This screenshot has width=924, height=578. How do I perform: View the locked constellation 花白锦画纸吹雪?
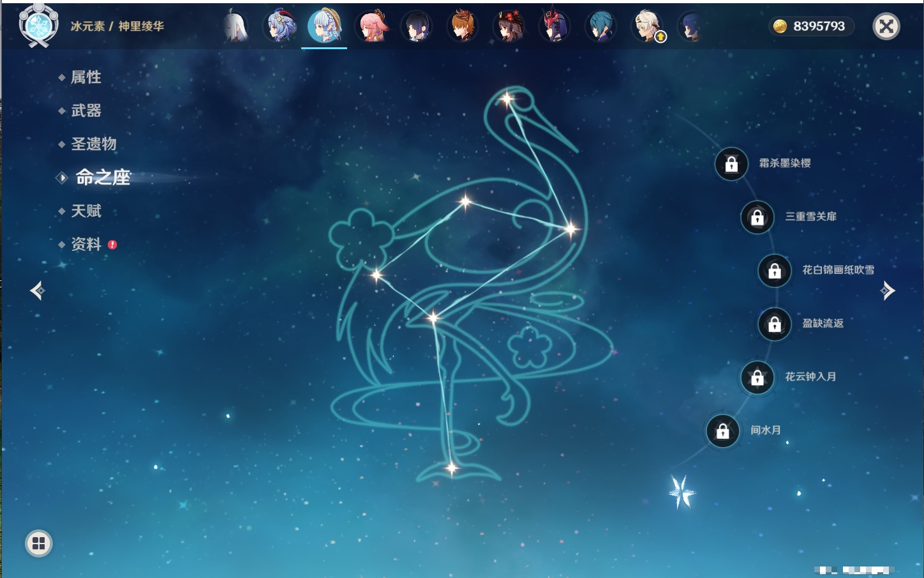click(x=775, y=271)
